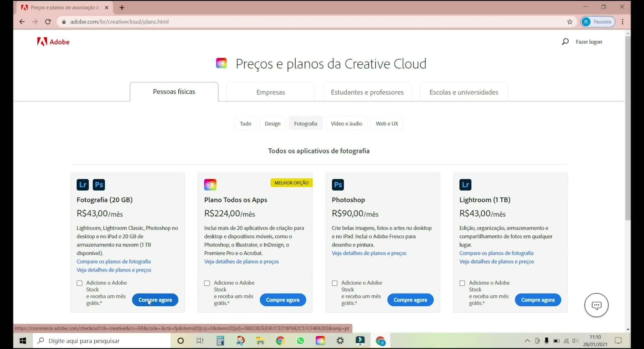This screenshot has height=349, width=644.
Task: Click the page vertical scrollbar thumb
Action: [628, 128]
